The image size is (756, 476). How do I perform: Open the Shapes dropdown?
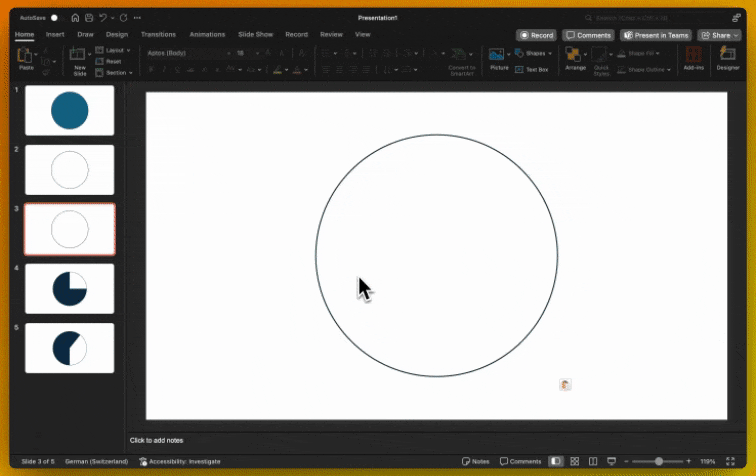[533, 53]
